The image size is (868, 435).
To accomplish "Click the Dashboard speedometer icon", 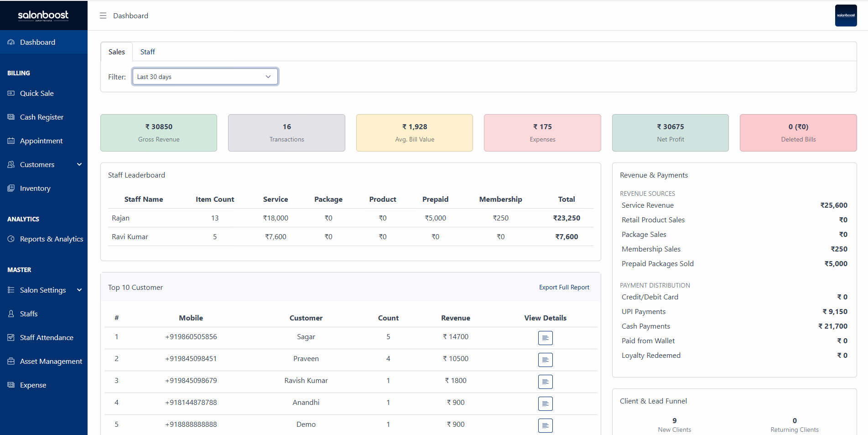I will [x=11, y=42].
